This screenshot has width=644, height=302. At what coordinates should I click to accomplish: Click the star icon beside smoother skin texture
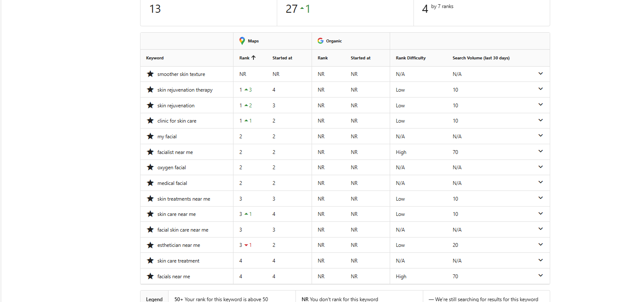(x=150, y=74)
